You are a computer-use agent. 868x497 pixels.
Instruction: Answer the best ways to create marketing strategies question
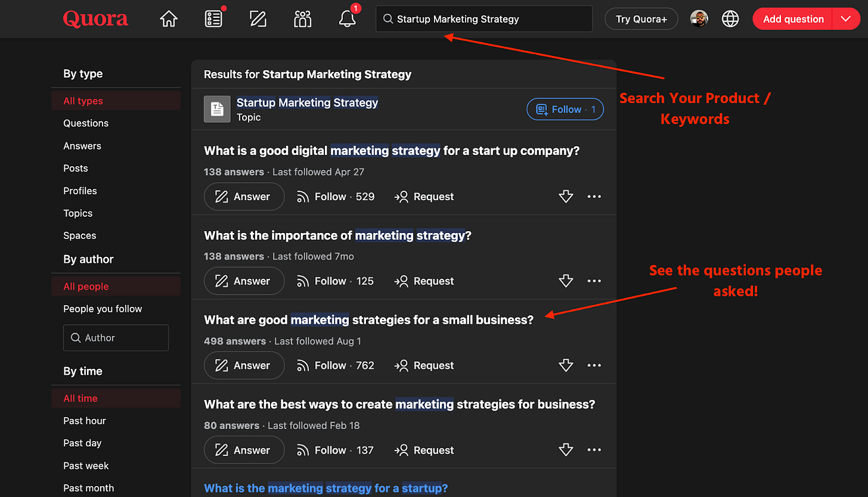(244, 451)
